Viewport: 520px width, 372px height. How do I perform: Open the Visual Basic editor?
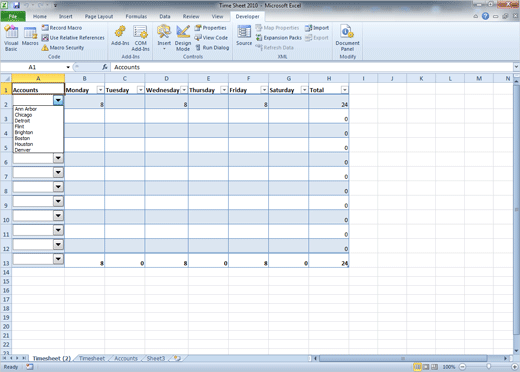[11, 38]
